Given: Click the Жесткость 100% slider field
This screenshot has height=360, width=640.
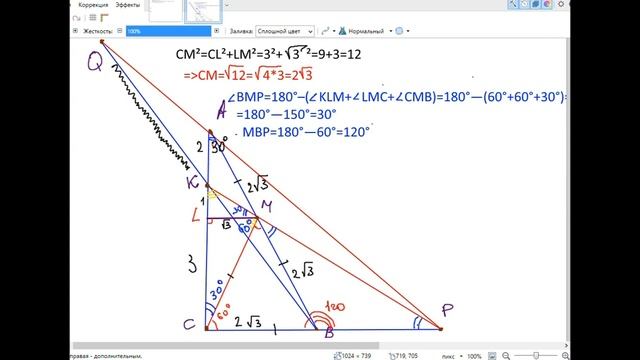Looking at the screenshot, I should pos(168,31).
